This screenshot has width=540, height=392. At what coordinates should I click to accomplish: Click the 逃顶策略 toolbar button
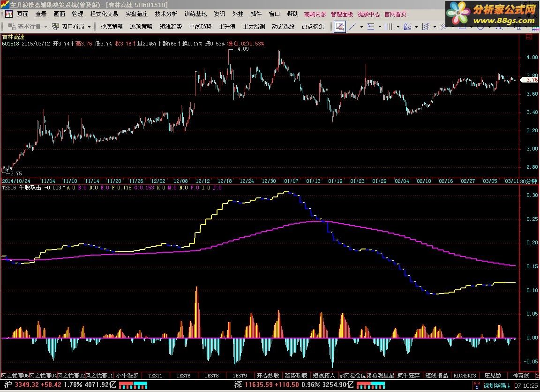[141, 27]
